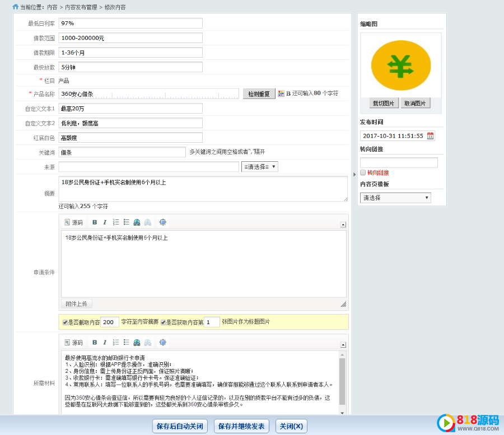The width and height of the screenshot is (504, 435).
Task: Click into the 申请条件 editor body
Action: click(204, 264)
